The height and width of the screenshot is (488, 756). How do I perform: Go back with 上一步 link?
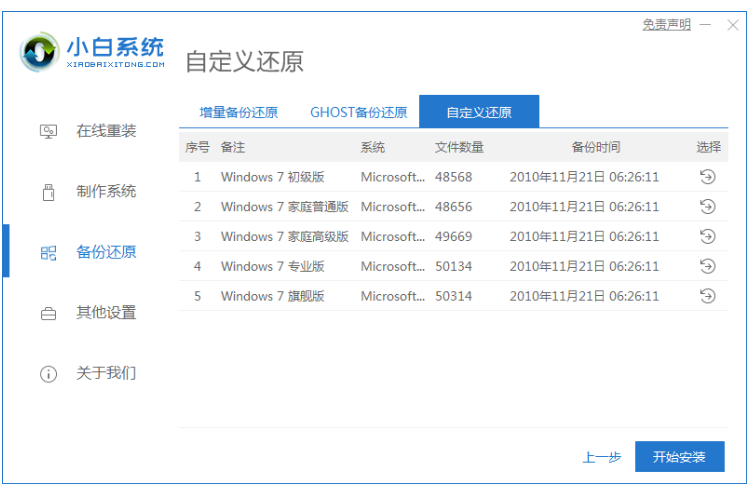pyautogui.click(x=602, y=457)
